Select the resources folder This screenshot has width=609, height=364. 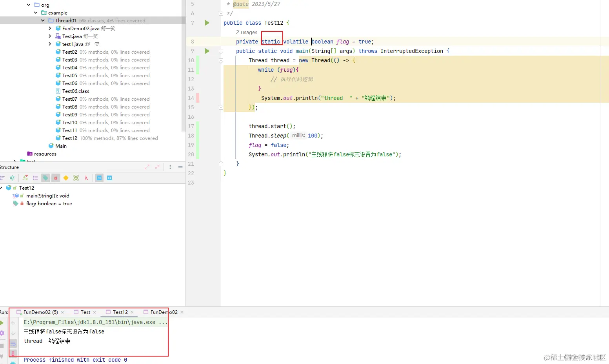coord(45,154)
